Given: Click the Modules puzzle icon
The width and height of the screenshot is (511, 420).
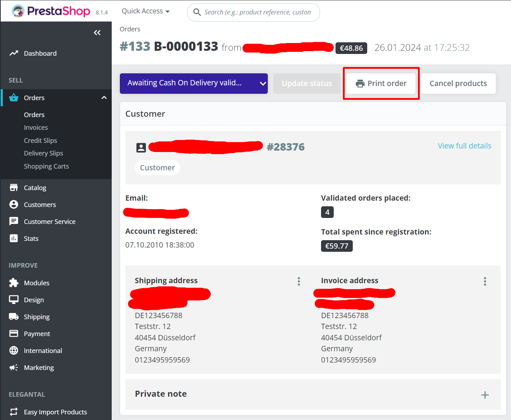Looking at the screenshot, I should 14,283.
